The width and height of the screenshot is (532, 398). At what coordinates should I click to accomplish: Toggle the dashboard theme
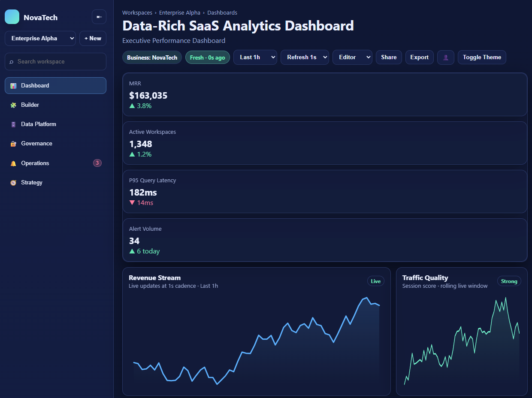click(x=482, y=57)
